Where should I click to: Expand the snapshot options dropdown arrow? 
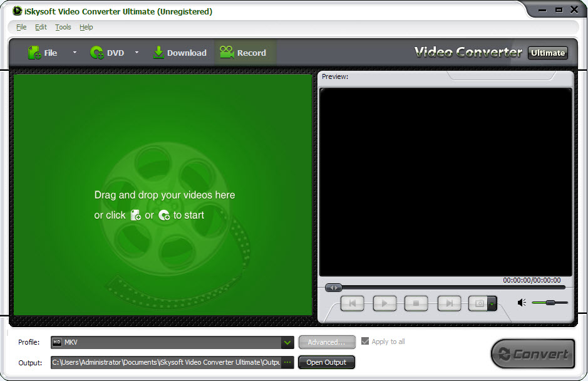[x=492, y=303]
